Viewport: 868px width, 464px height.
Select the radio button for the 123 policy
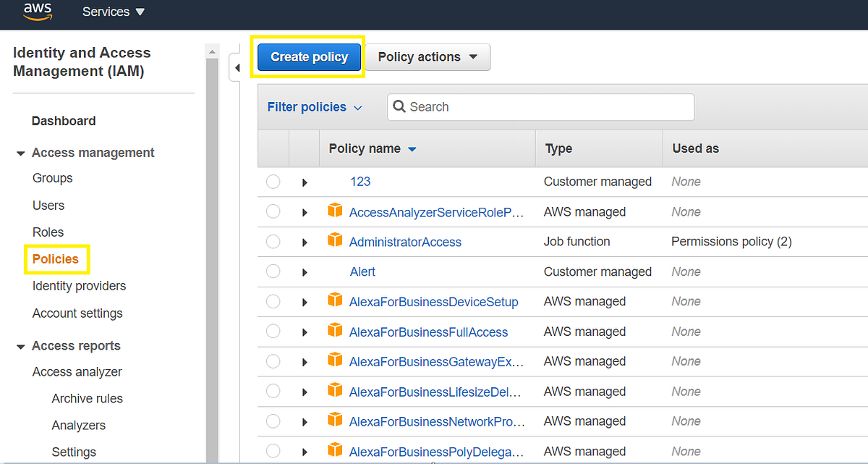click(x=273, y=182)
